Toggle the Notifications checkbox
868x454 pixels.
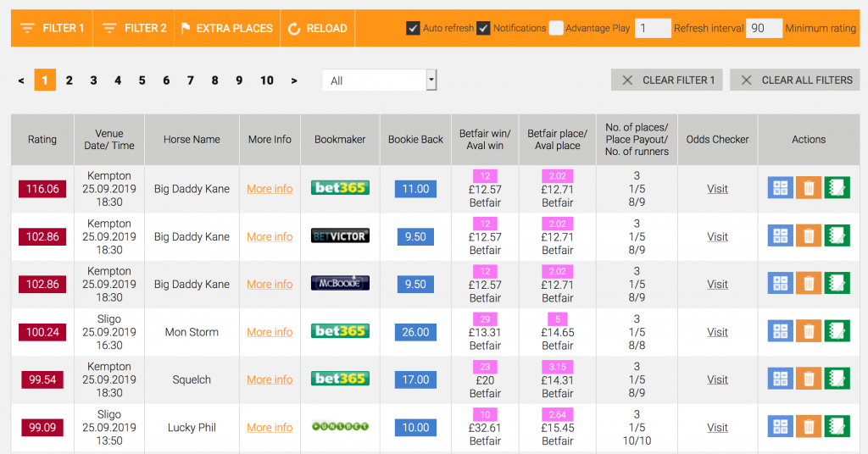483,28
